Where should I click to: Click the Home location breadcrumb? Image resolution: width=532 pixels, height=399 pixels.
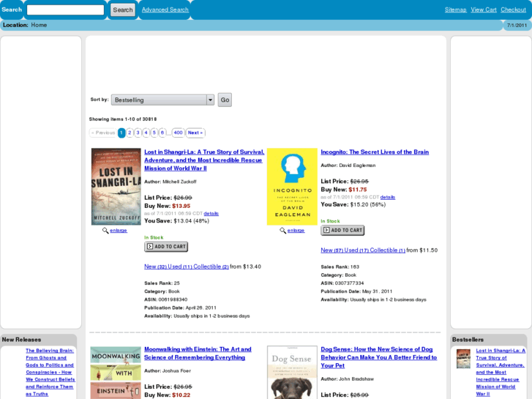point(39,25)
